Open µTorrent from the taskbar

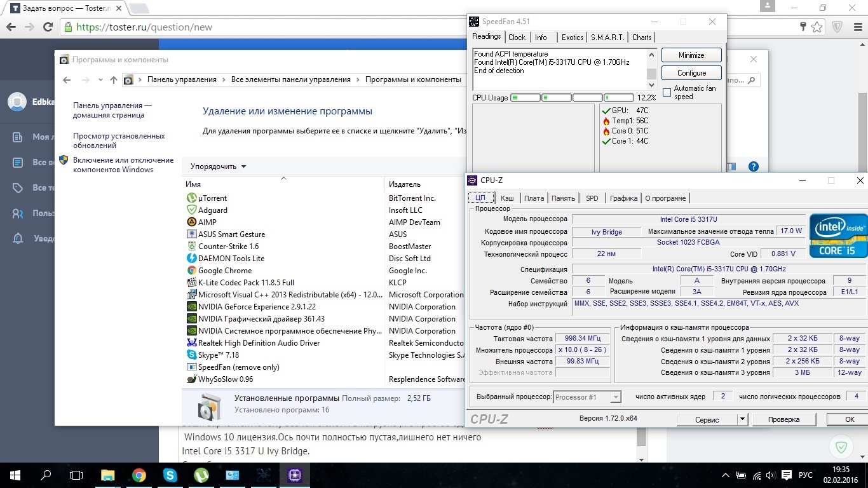pos(201,475)
